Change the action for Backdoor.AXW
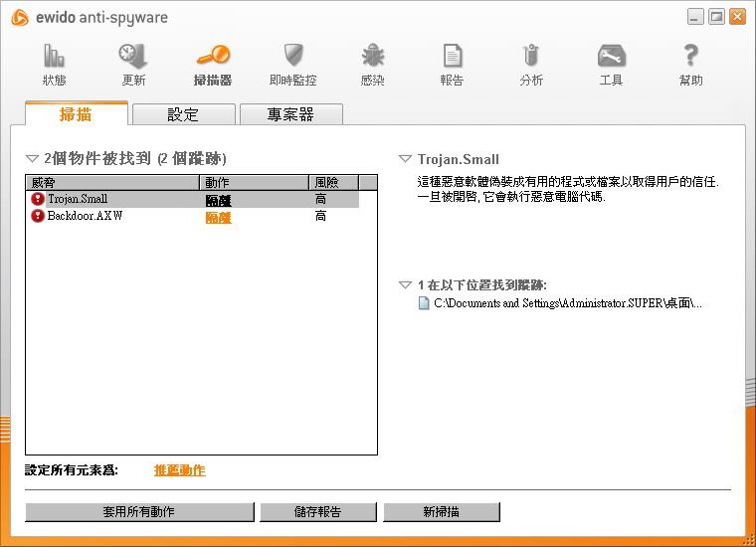The height and width of the screenshot is (547, 756). pyautogui.click(x=218, y=217)
